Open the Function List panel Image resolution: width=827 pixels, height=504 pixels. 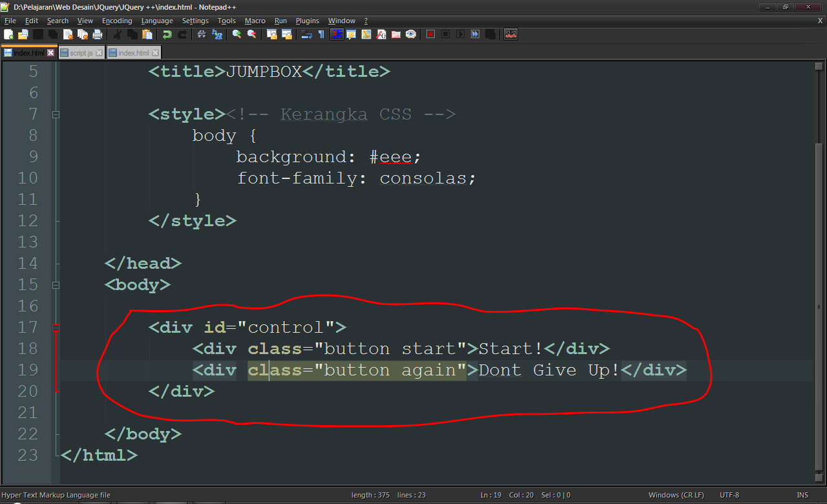pos(381,34)
